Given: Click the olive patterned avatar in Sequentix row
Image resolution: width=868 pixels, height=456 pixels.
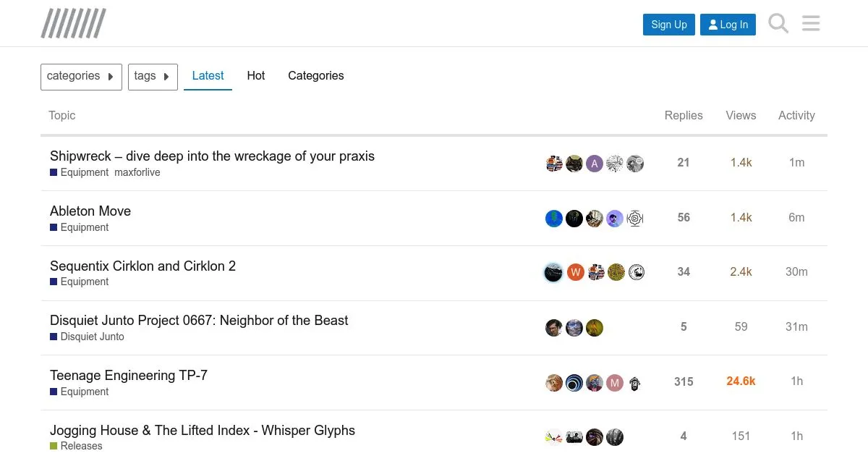Looking at the screenshot, I should (x=616, y=272).
